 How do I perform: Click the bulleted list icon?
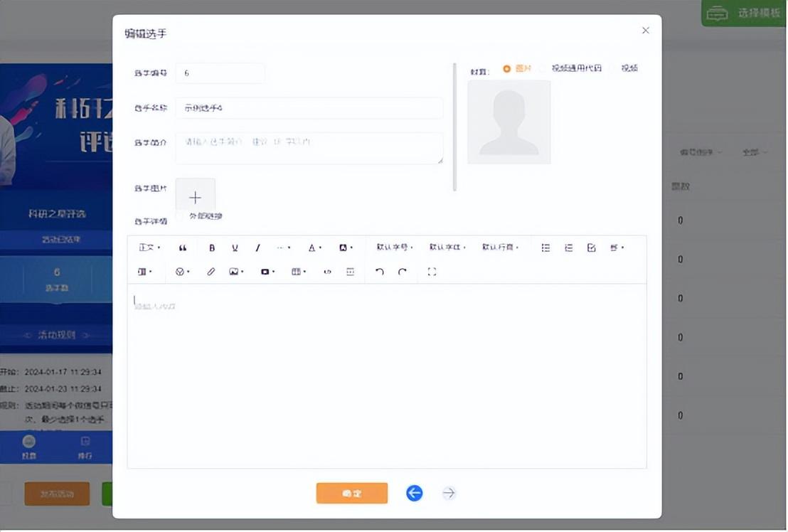pyautogui.click(x=545, y=248)
